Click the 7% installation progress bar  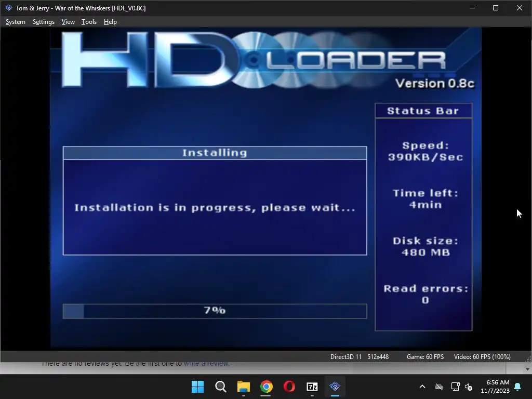click(215, 311)
